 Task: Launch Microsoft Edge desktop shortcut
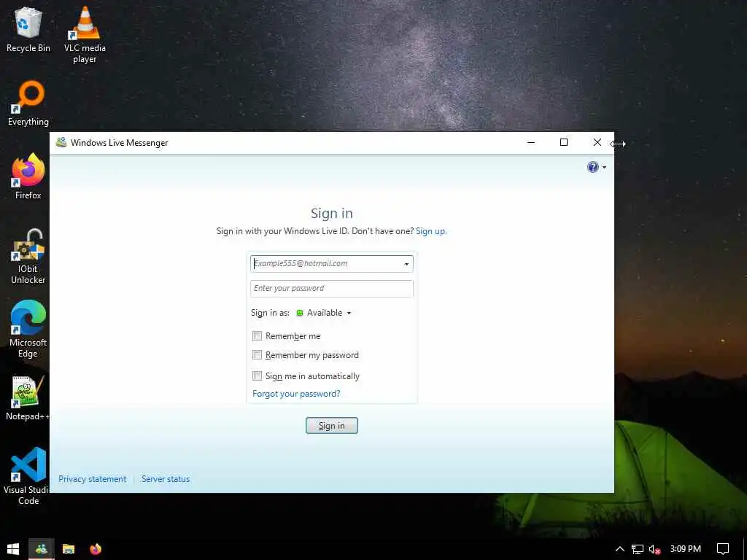coord(28,329)
